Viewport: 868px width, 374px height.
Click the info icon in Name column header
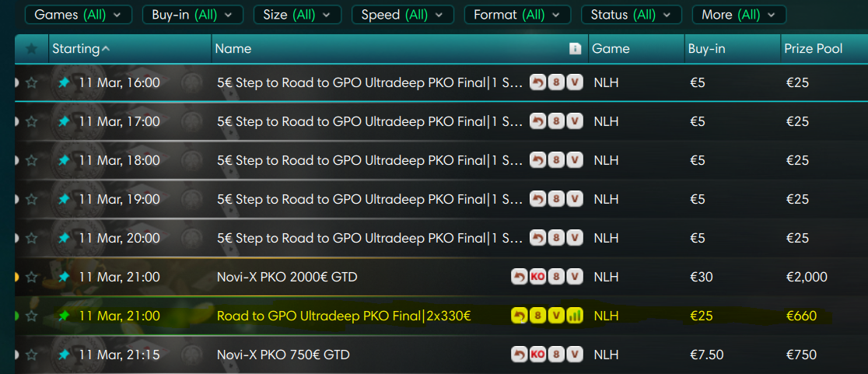point(576,49)
